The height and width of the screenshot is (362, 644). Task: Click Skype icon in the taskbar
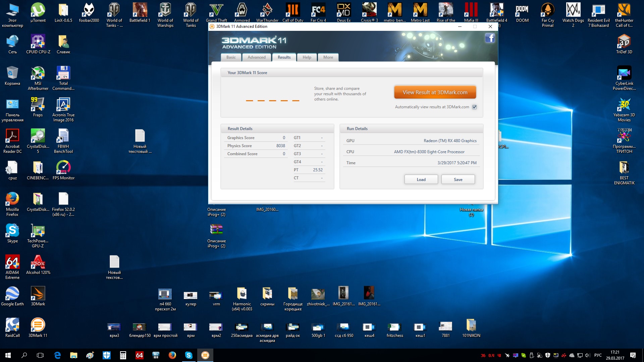coord(189,355)
